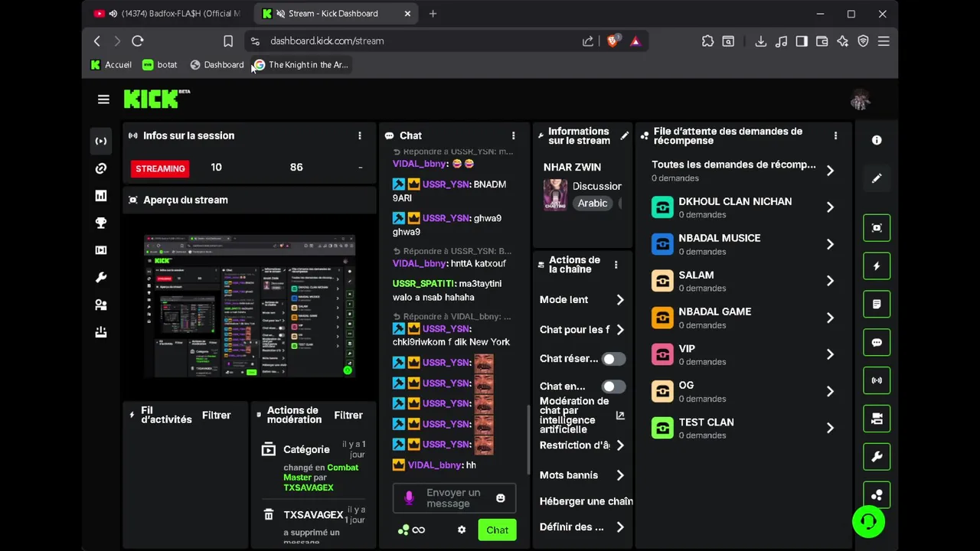Toggle the camera channel actions widget icon
Image resolution: width=980 pixels, height=551 pixels.
tap(877, 419)
